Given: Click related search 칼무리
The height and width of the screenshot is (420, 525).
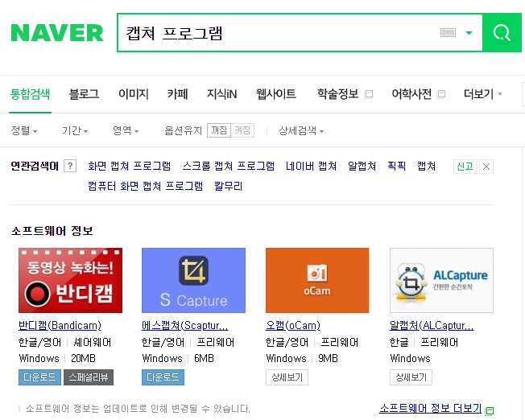Looking at the screenshot, I should pyautogui.click(x=229, y=186).
